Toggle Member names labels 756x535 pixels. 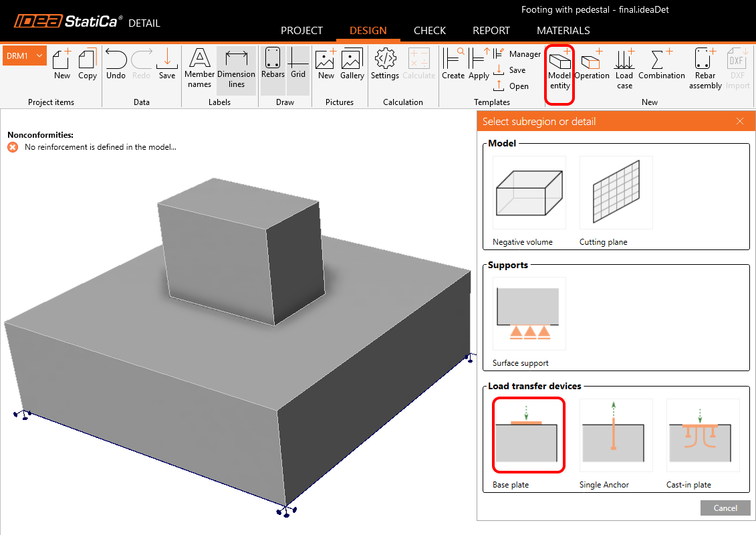[199, 68]
